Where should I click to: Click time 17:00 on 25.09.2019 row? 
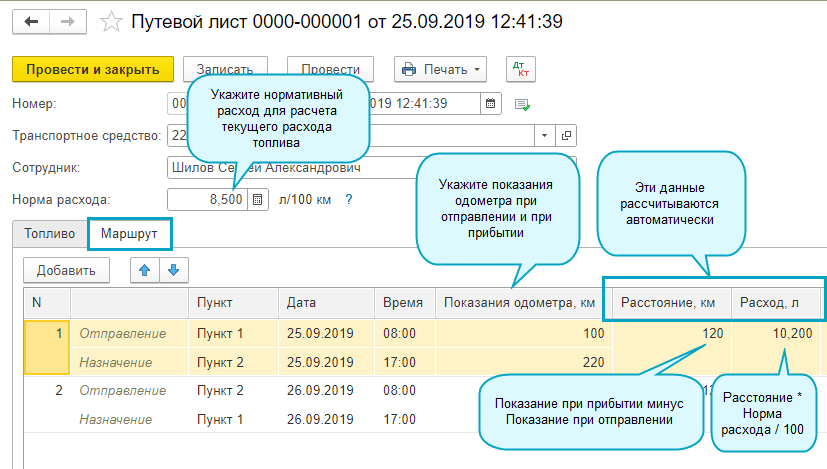[399, 362]
